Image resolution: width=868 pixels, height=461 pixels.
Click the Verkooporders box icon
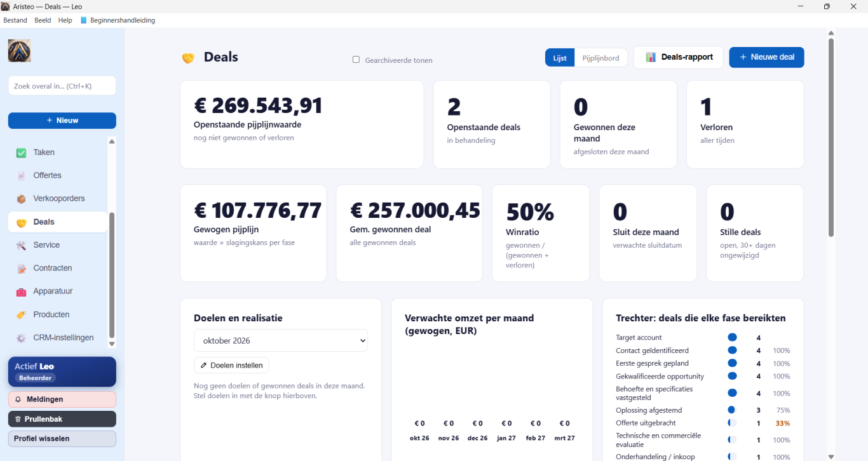(x=21, y=199)
